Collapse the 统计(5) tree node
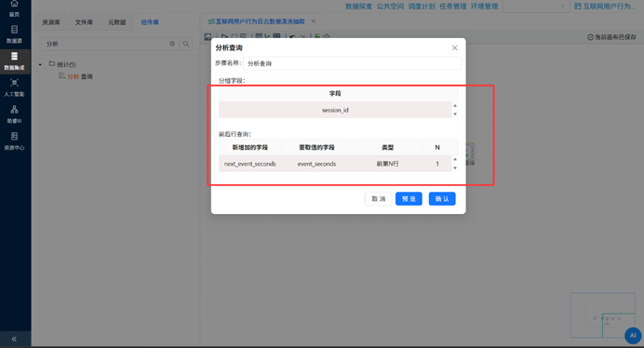The image size is (644, 348). [x=40, y=64]
